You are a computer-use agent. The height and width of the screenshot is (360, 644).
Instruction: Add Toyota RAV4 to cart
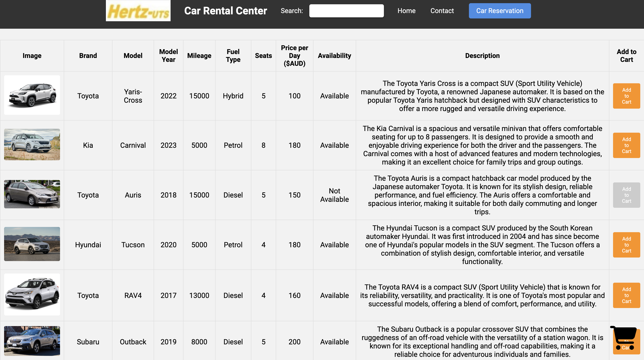626,295
